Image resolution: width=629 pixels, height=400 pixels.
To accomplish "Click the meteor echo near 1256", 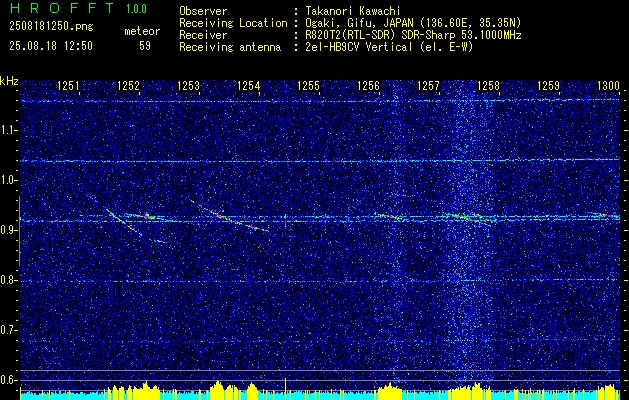I will click(388, 217).
